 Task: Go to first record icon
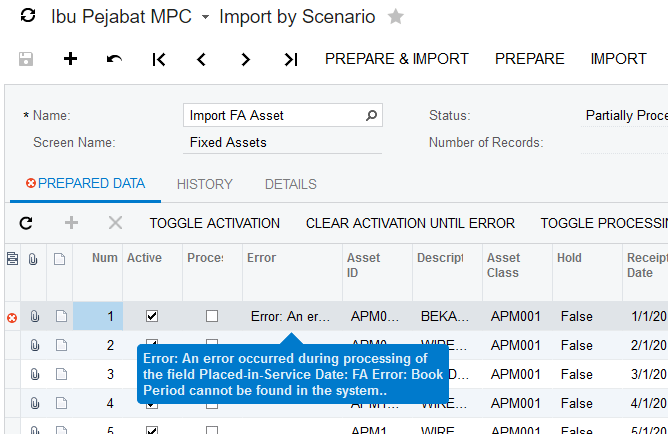[159, 59]
